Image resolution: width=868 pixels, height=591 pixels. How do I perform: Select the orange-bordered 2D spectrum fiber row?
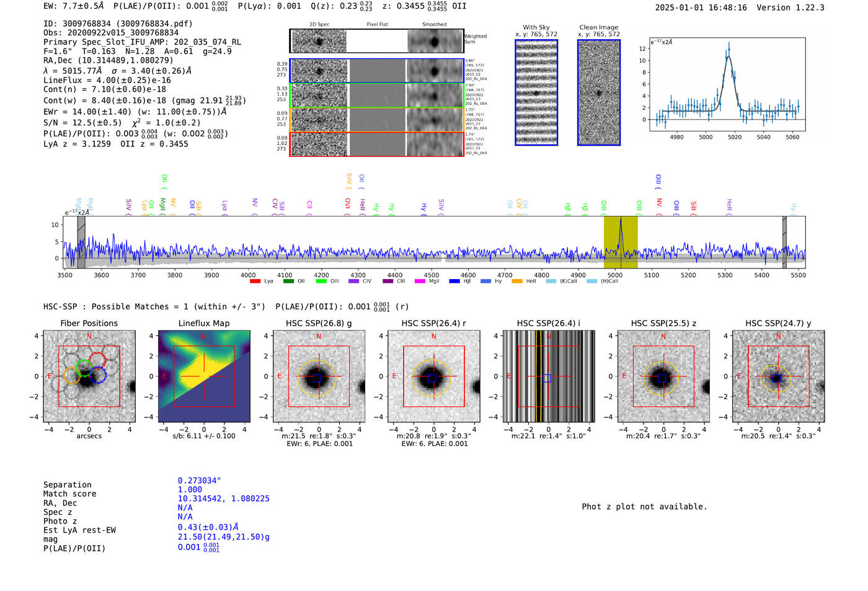tap(377, 120)
